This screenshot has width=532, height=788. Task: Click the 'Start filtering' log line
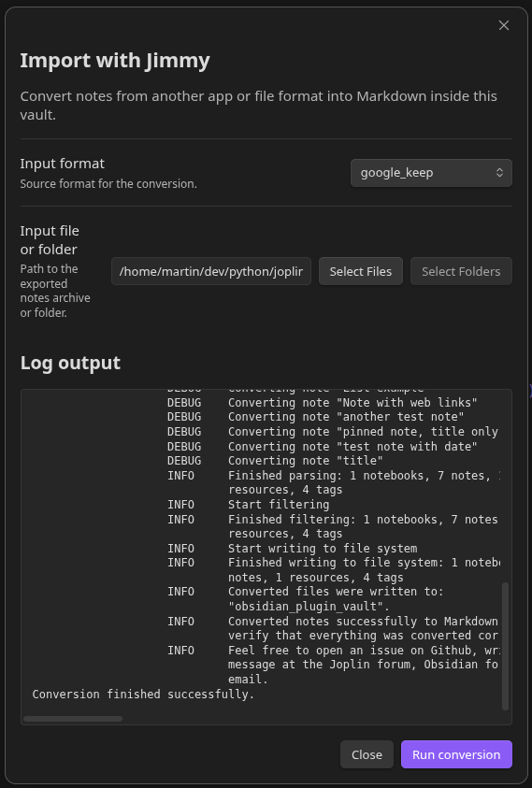(x=279, y=505)
